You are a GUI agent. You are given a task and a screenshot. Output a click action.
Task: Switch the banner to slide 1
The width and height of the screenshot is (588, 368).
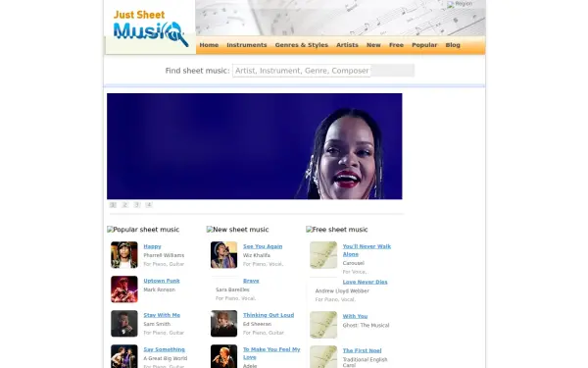[x=113, y=205]
